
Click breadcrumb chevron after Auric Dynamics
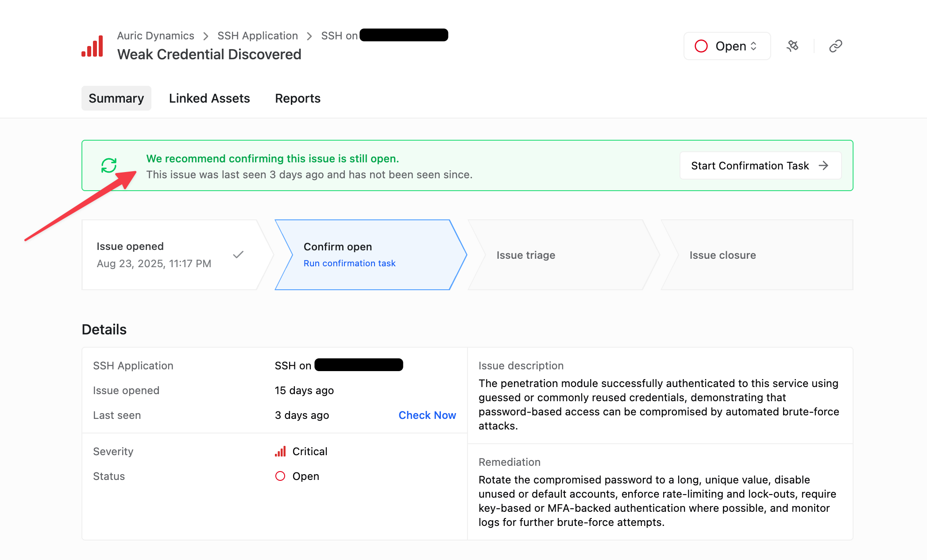tap(206, 36)
